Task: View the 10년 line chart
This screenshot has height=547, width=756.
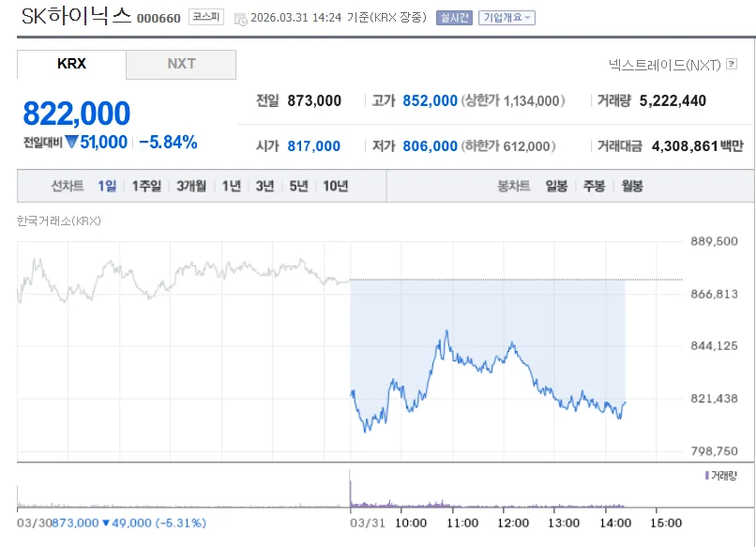Action: (x=336, y=186)
